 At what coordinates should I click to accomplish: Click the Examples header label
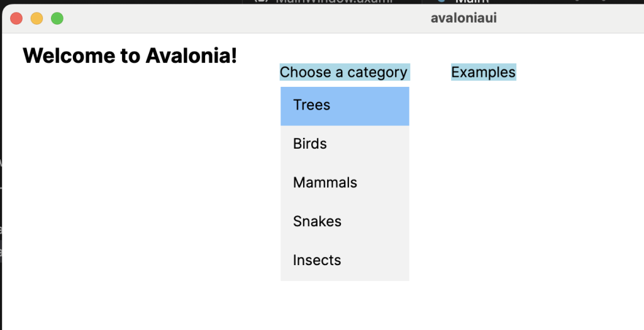tap(483, 72)
